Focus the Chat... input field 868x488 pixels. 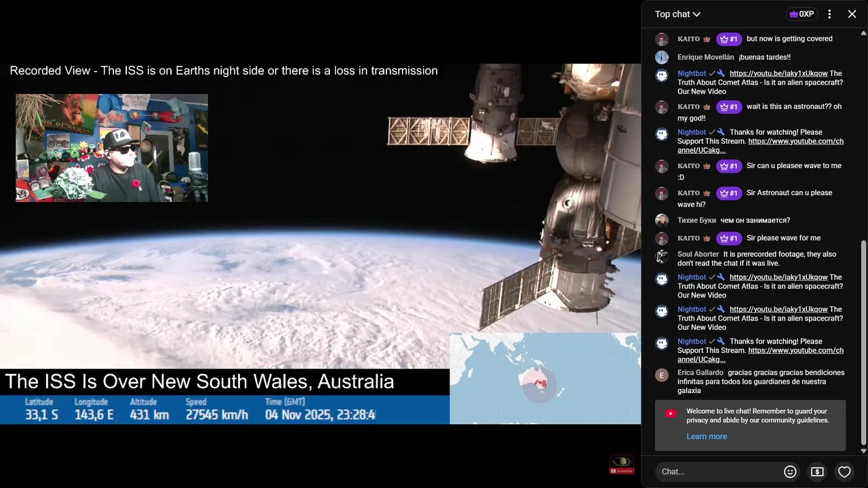[x=719, y=472]
